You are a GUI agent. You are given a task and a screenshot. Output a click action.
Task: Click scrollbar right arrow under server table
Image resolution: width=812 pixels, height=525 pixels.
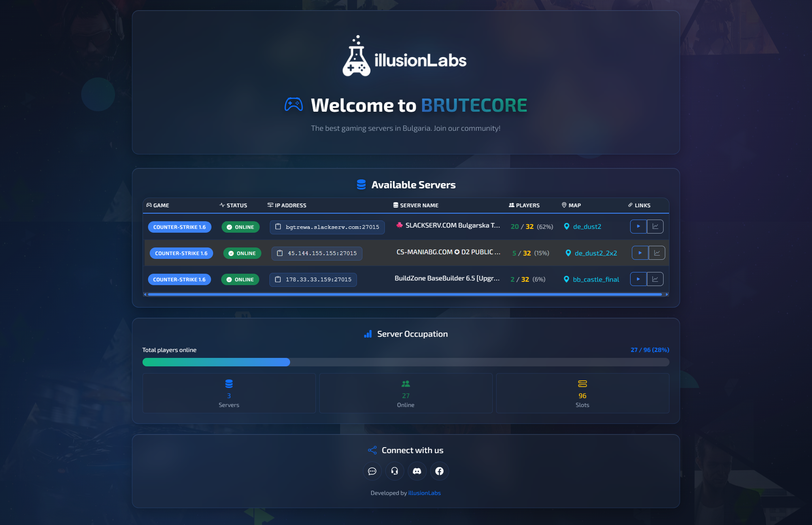667,294
